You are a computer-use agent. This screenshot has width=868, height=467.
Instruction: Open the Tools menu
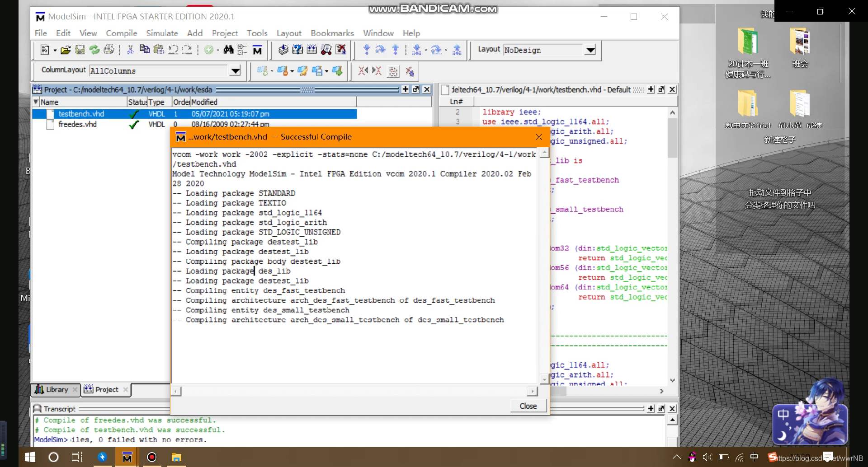(257, 33)
